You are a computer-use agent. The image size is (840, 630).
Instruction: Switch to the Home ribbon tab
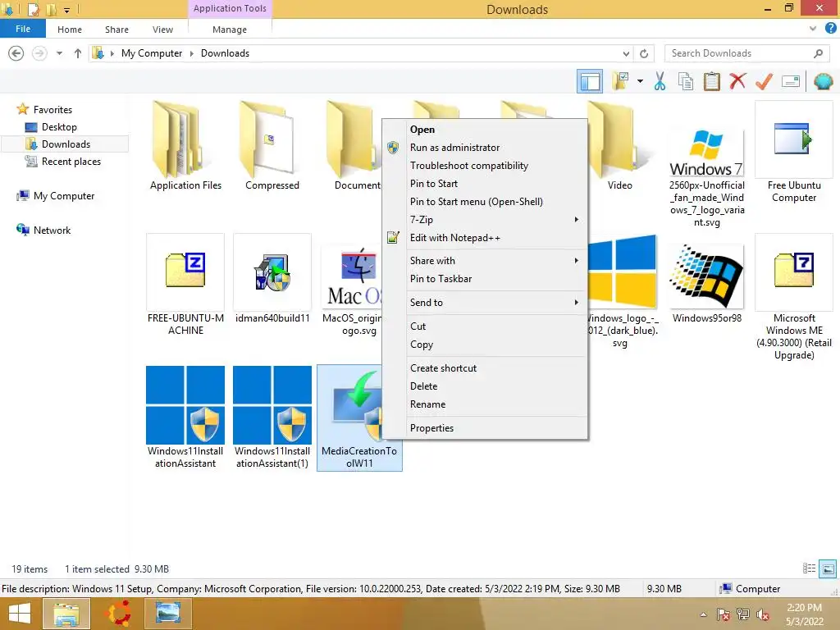coord(70,30)
